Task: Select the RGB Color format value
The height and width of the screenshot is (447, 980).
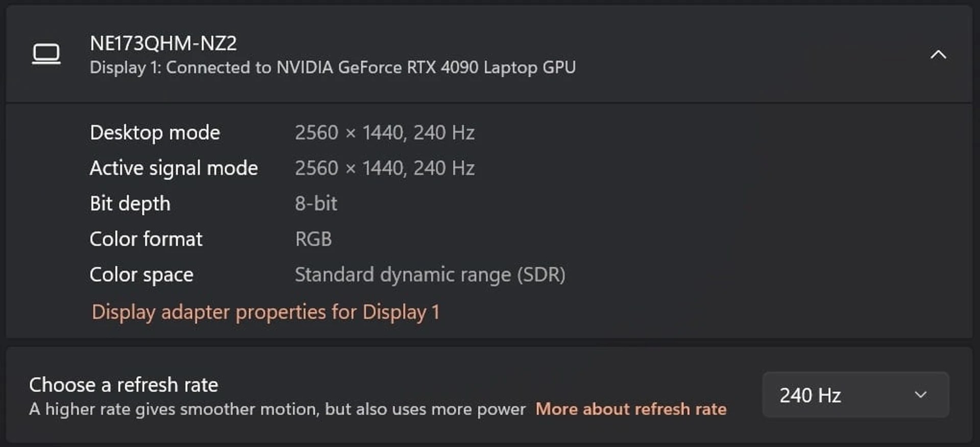Action: point(313,239)
